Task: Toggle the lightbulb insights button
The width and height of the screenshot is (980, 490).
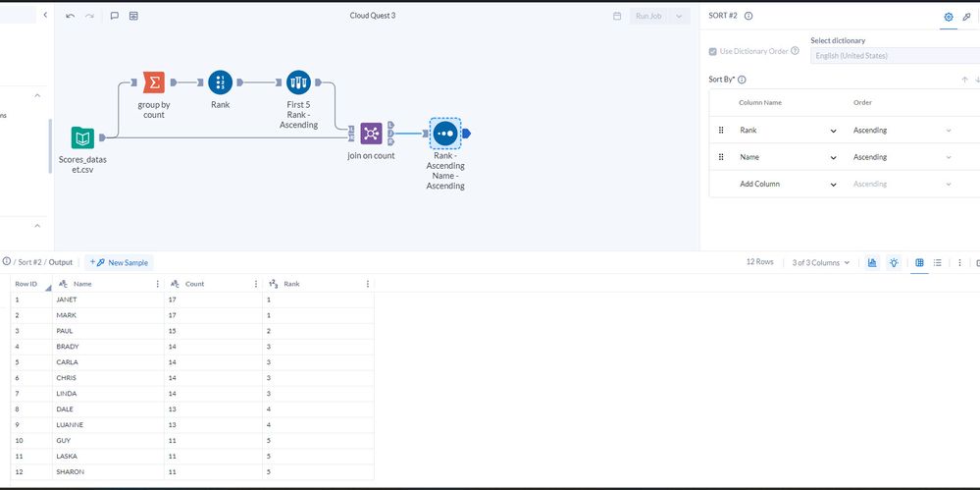Action: coord(894,263)
